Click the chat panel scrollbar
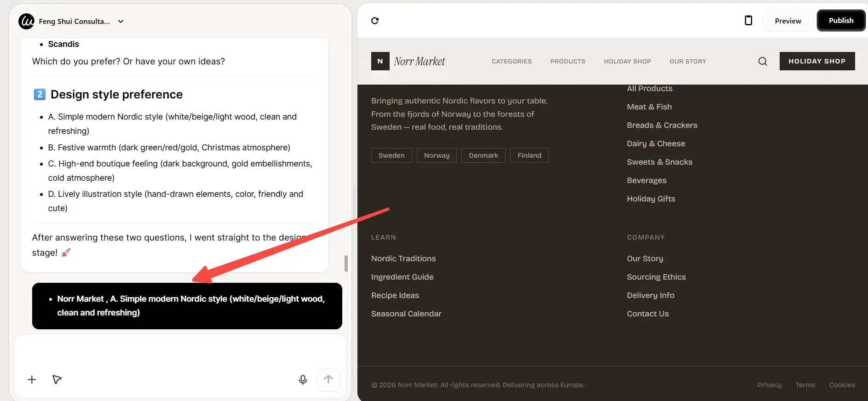This screenshot has height=401, width=868. click(346, 264)
